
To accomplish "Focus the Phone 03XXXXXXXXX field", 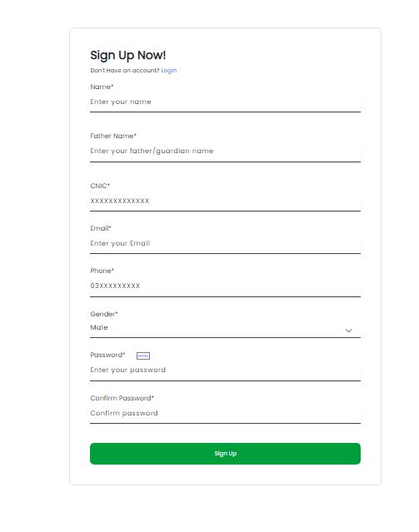I will 225,286.
